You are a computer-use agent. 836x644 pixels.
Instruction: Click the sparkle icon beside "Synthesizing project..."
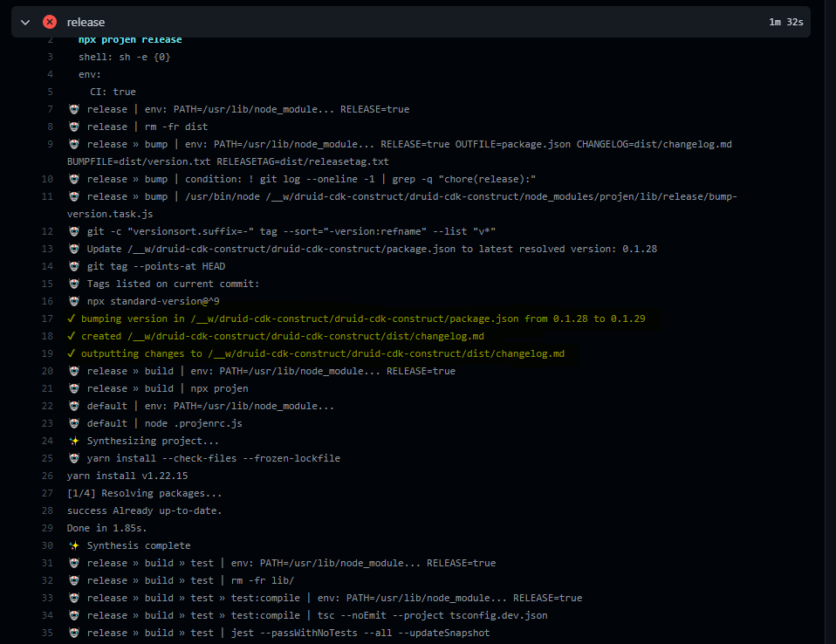point(74,441)
